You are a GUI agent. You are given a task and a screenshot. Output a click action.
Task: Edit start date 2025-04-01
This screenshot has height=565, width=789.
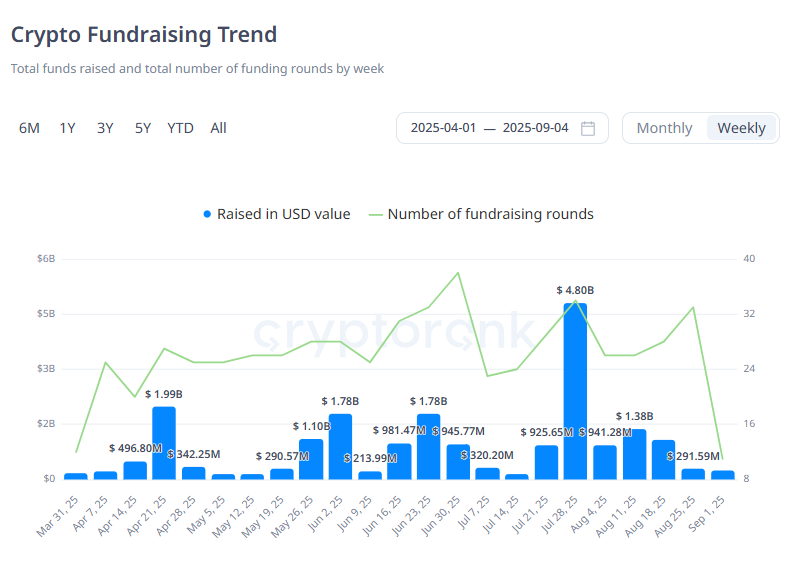click(443, 128)
